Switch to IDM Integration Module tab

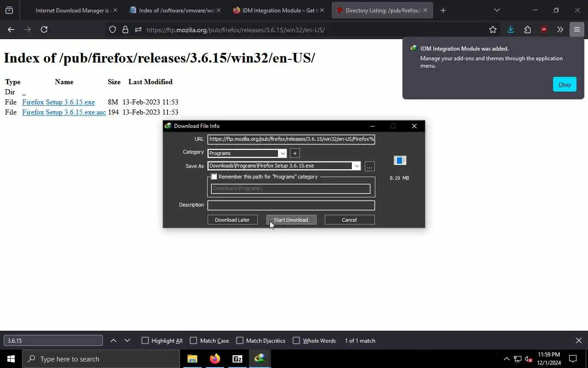point(280,10)
